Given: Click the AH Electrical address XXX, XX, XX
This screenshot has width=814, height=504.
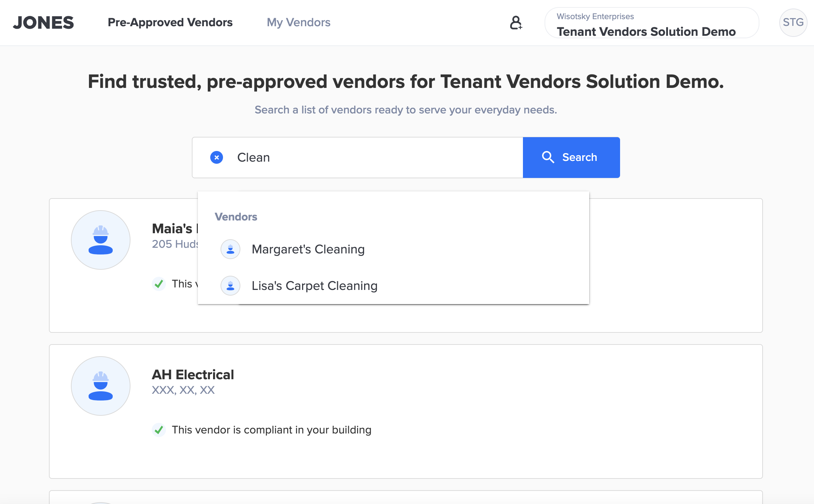Looking at the screenshot, I should pos(183,390).
